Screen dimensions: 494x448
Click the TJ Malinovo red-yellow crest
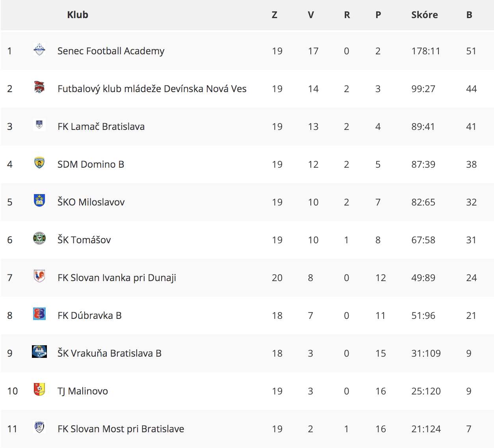(x=39, y=389)
